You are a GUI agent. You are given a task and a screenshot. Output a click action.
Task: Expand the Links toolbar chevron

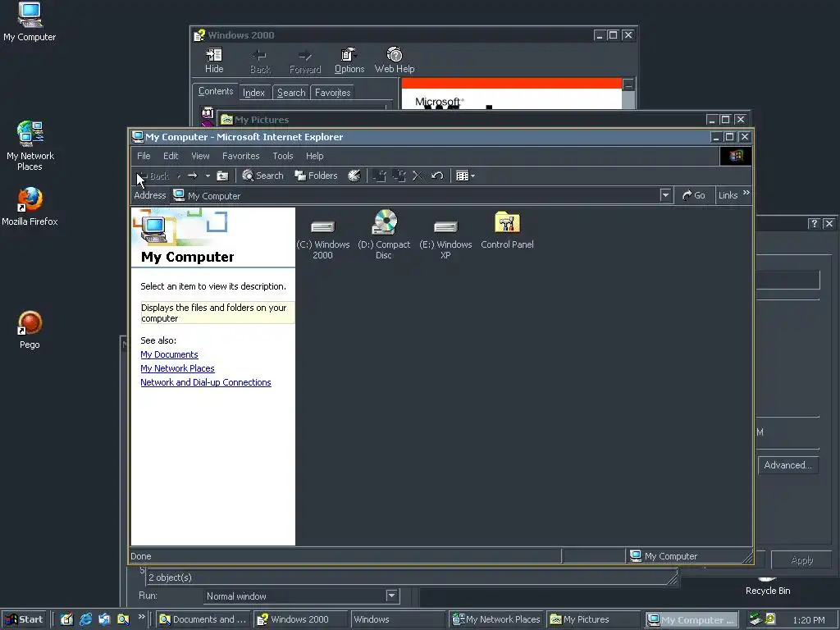(x=746, y=193)
